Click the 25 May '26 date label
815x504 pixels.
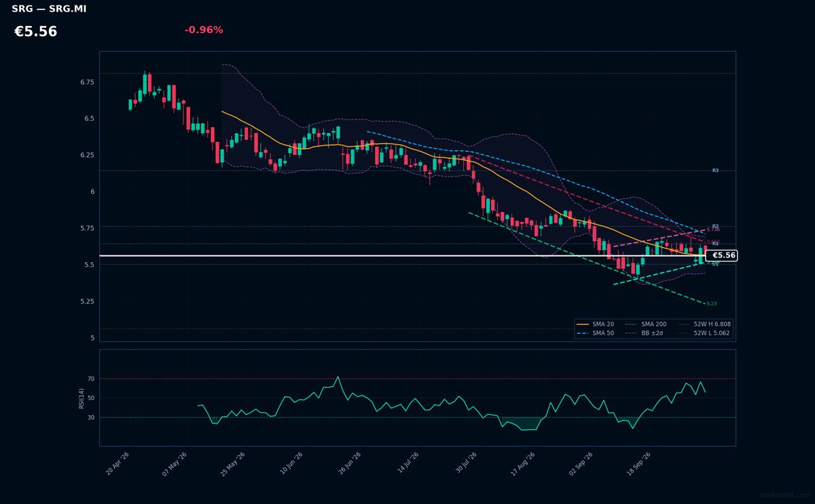point(232,463)
